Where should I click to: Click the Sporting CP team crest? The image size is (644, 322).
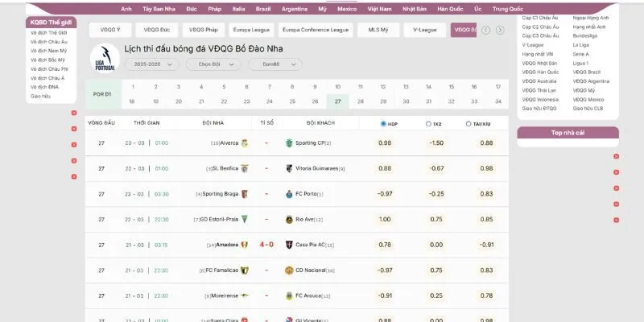289,142
